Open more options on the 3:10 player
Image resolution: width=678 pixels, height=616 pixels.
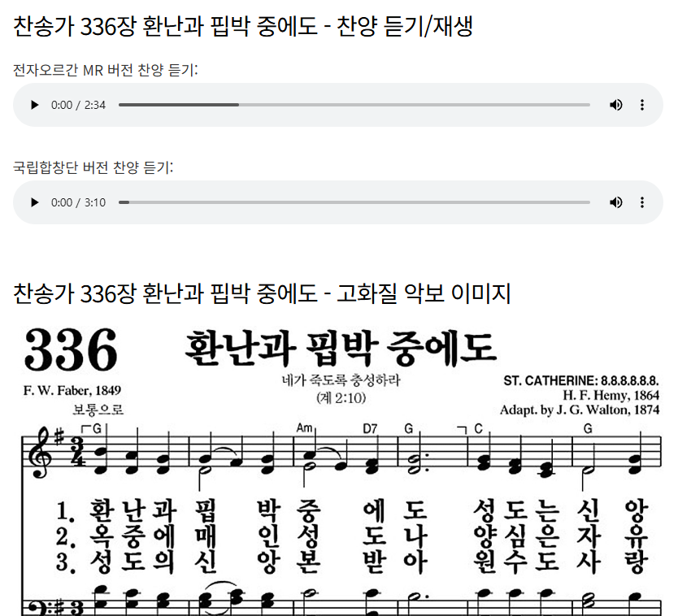coord(642,202)
